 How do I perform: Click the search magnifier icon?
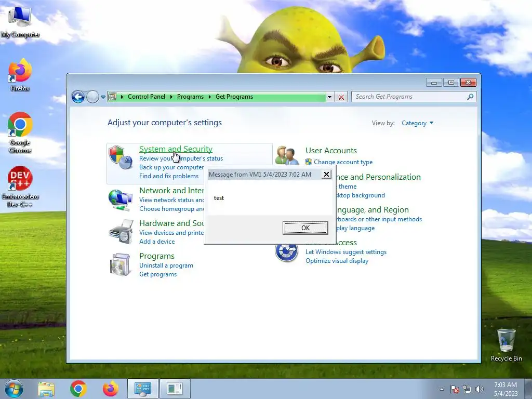click(x=470, y=97)
